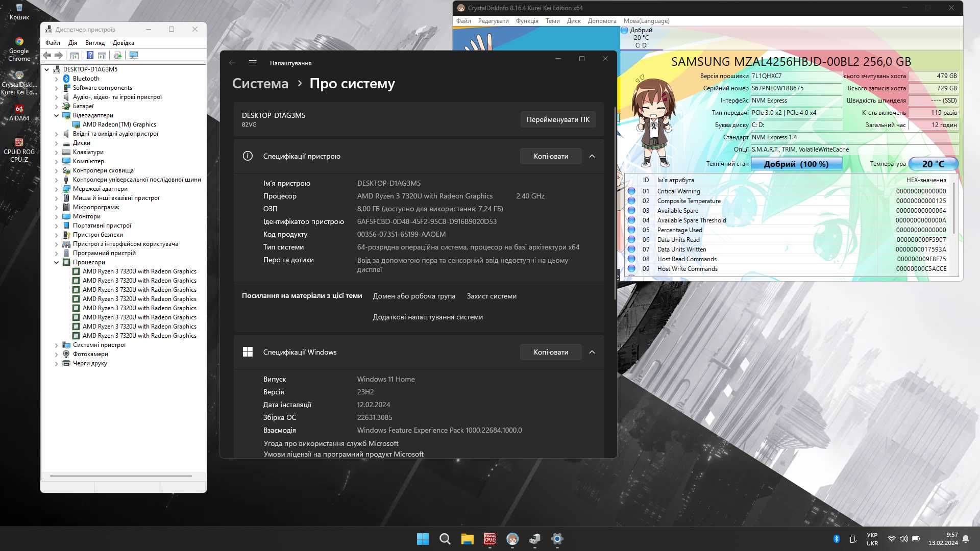
Task: Open the Windows Start button
Action: pyautogui.click(x=423, y=539)
